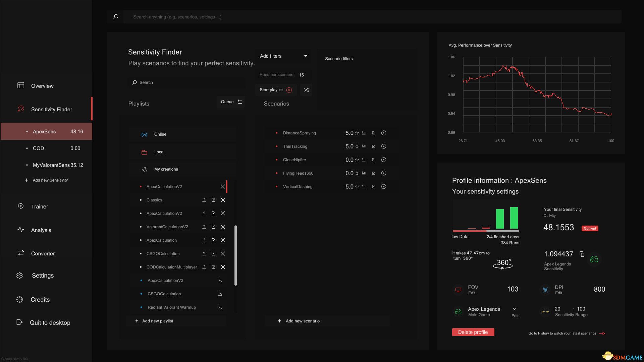
Task: Favorite the FlyingHeads360 scenario star
Action: [357, 173]
